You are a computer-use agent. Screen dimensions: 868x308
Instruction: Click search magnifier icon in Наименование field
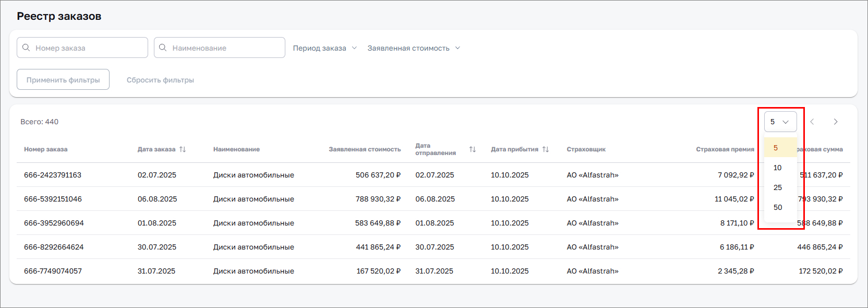click(x=163, y=48)
